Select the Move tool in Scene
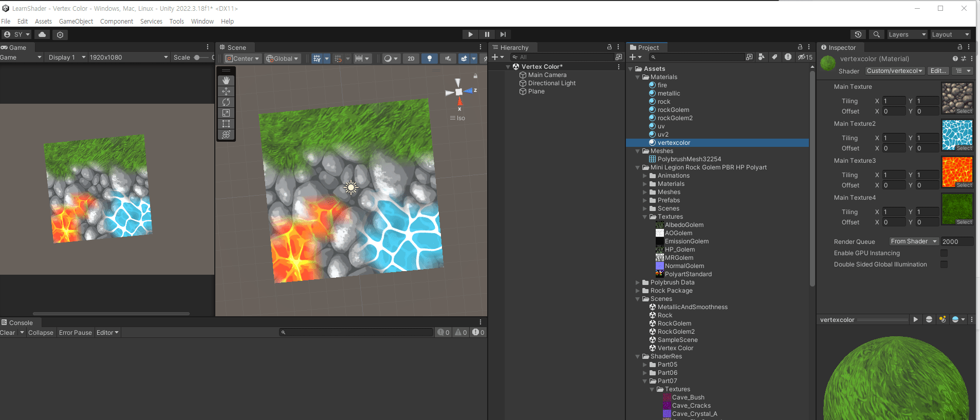Screen dimensions: 980x420 (x=226, y=91)
